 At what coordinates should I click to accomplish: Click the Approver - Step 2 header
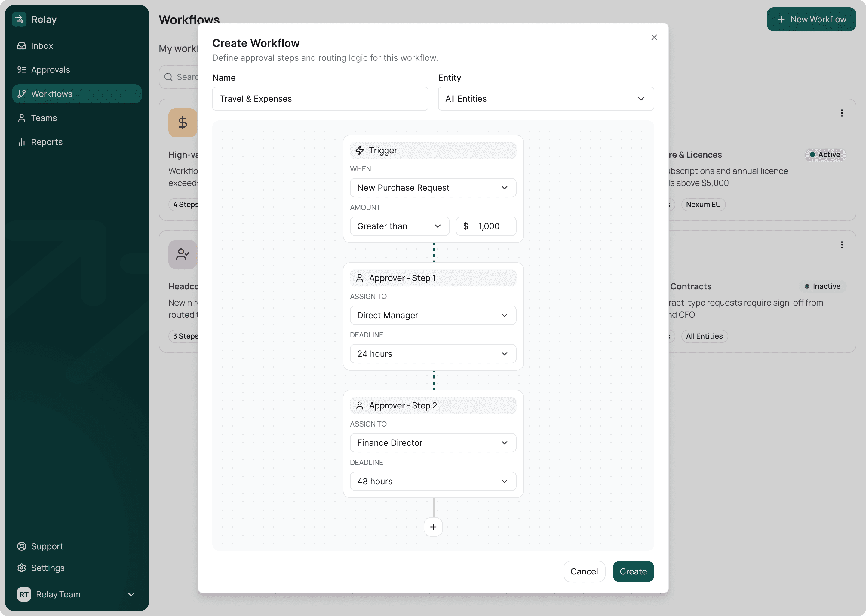433,405
